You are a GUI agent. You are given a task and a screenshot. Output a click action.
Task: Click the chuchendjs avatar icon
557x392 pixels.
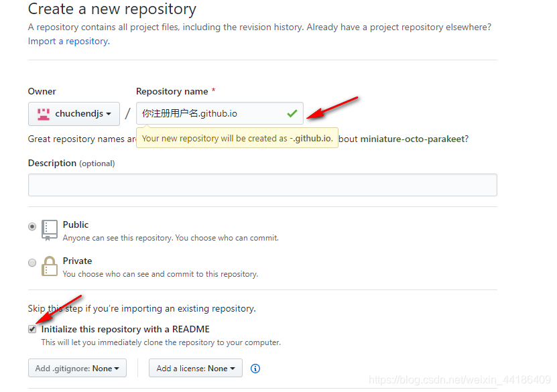pos(44,114)
